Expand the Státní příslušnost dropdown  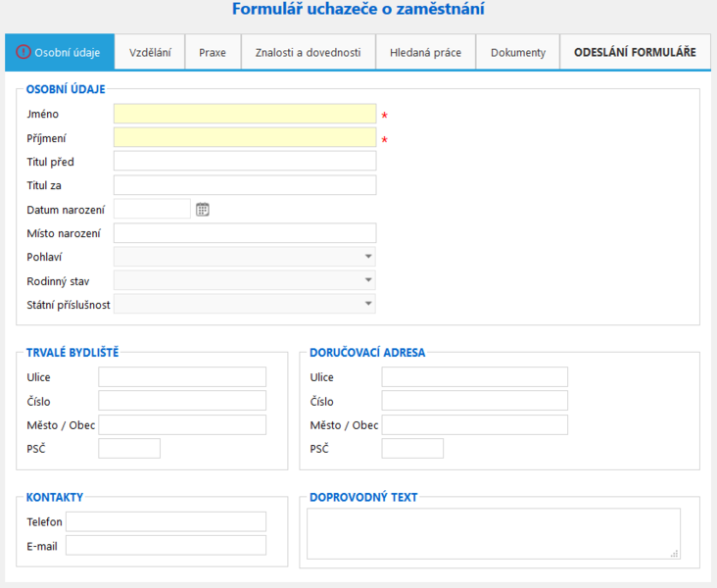coord(245,304)
